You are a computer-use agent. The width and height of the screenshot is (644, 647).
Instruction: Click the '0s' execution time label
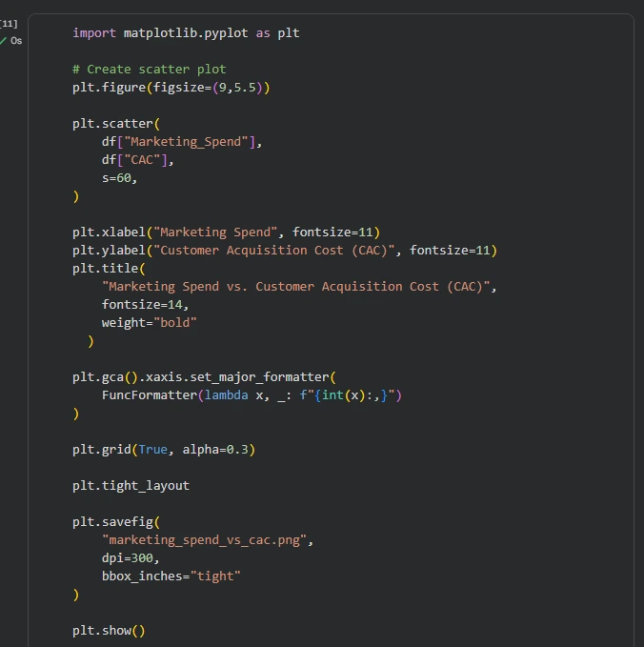click(x=16, y=40)
